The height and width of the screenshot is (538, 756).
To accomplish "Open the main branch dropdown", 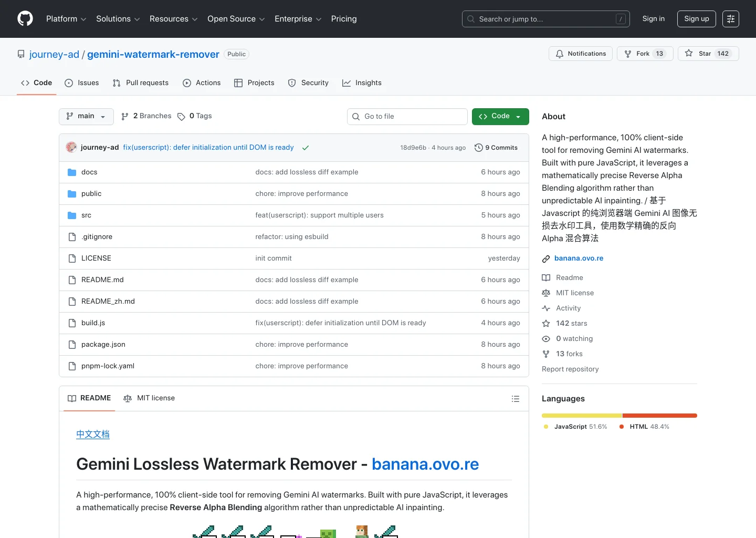I will point(86,117).
